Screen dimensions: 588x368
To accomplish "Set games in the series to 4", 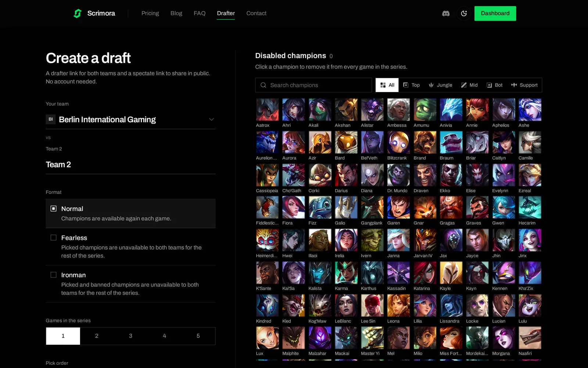I will [164, 336].
